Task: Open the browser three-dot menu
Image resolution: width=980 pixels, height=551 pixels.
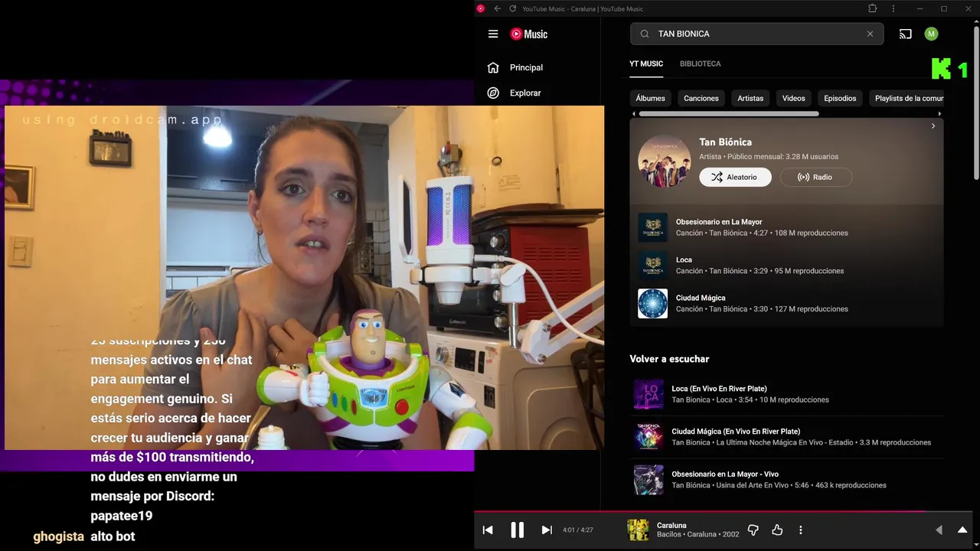Action: pos(893,8)
